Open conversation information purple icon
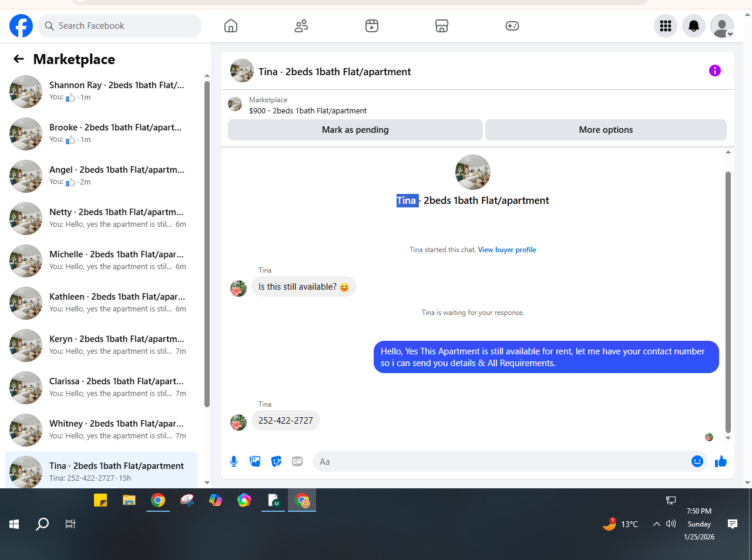752x560 pixels. pyautogui.click(x=715, y=71)
